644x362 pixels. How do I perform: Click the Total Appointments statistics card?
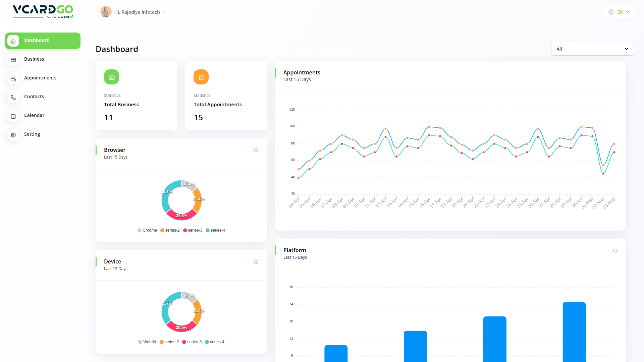tap(226, 96)
